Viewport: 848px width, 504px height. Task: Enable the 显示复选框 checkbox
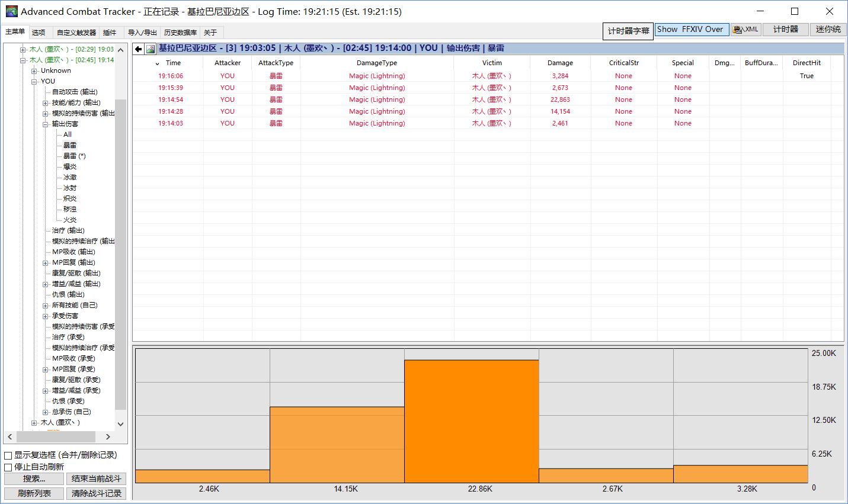pyautogui.click(x=8, y=455)
